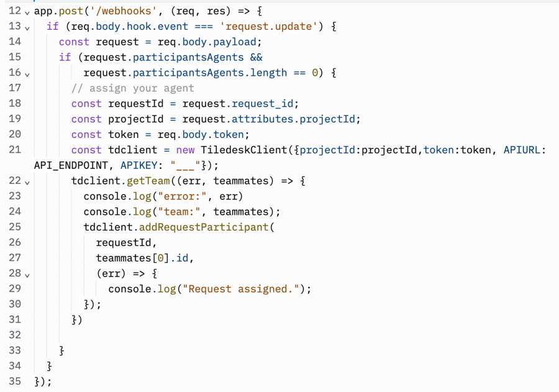Image resolution: width=559 pixels, height=392 pixels.
Task: Place cursor in TiledeskClient constructor name
Action: 235,150
